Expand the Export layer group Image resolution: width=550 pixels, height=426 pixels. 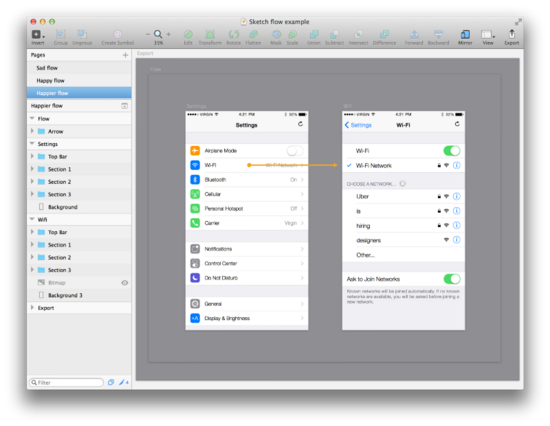tap(32, 307)
